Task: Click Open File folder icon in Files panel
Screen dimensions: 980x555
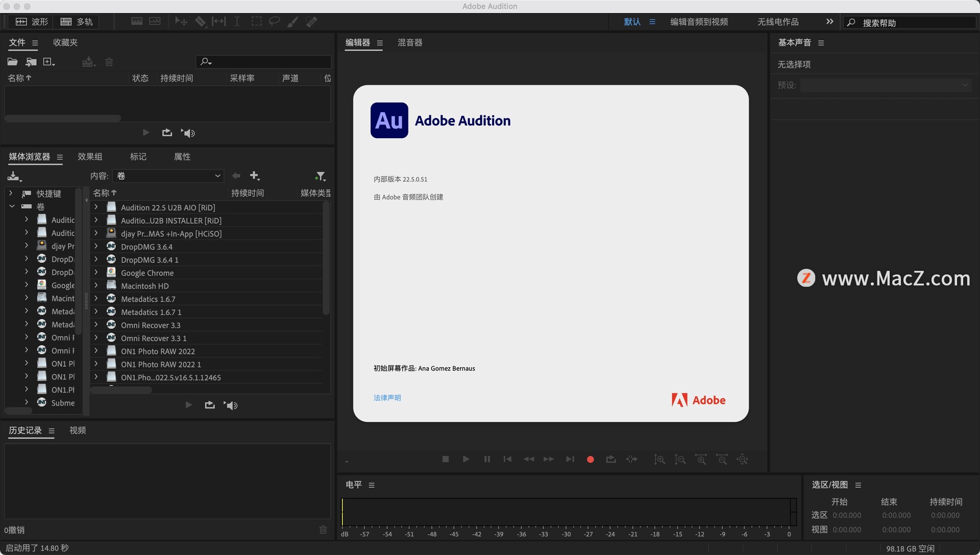Action: coord(13,62)
